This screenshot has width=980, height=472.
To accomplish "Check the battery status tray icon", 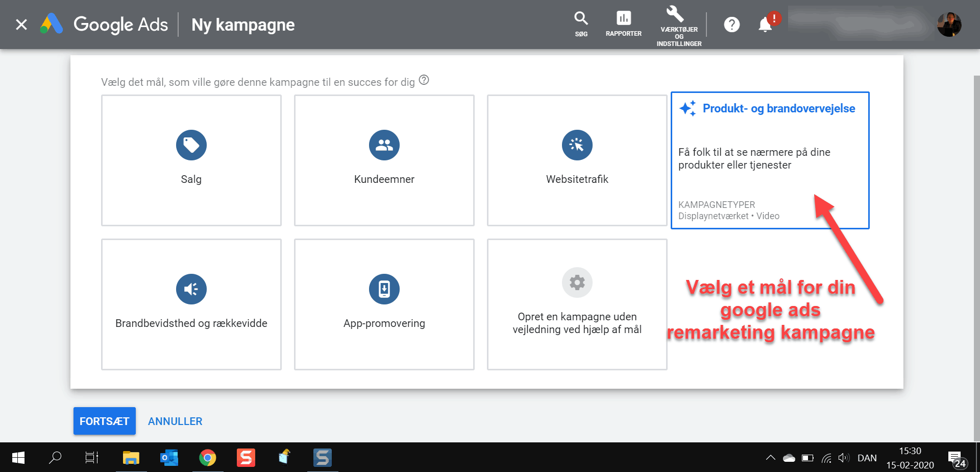I will point(807,458).
